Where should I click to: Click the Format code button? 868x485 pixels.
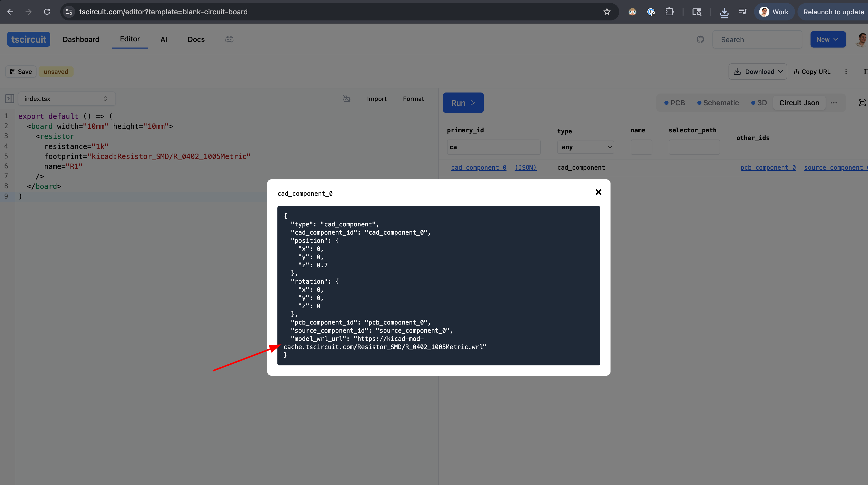click(x=413, y=99)
